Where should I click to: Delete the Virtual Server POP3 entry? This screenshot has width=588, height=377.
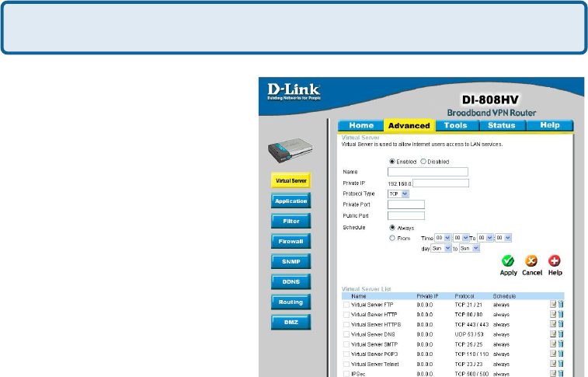point(561,354)
